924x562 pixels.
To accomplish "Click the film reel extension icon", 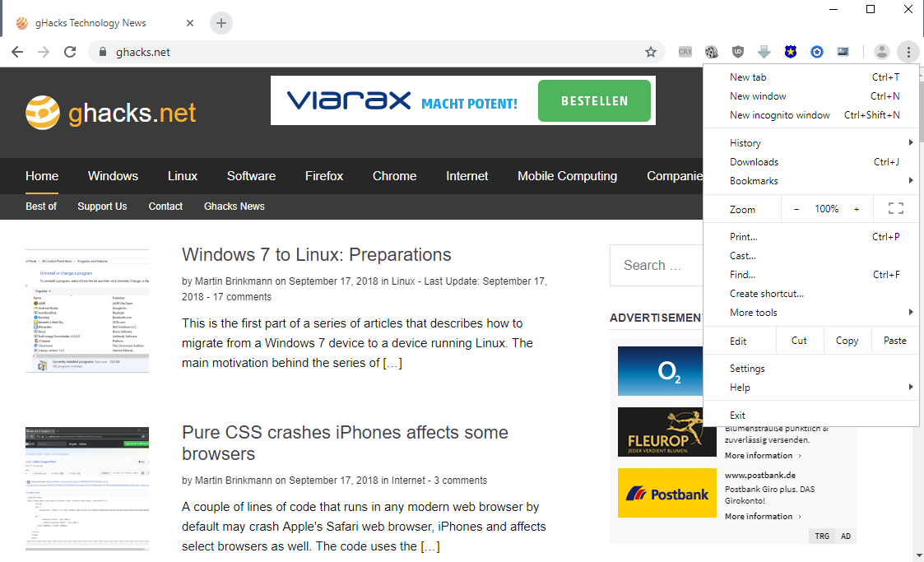I will click(x=711, y=52).
